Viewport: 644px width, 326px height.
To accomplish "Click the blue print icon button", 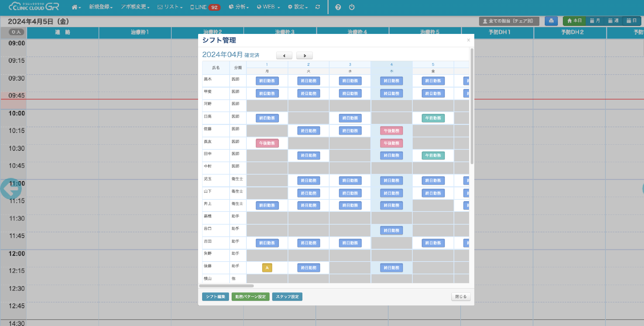I will [x=551, y=21].
